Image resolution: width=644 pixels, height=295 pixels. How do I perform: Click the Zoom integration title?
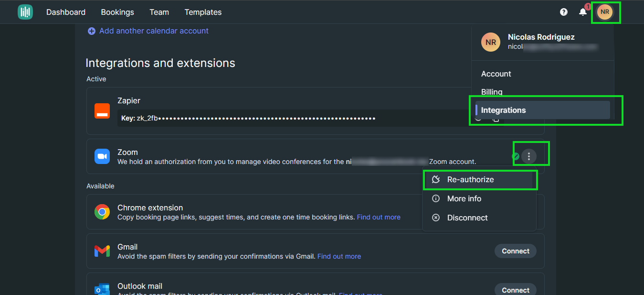pyautogui.click(x=127, y=152)
